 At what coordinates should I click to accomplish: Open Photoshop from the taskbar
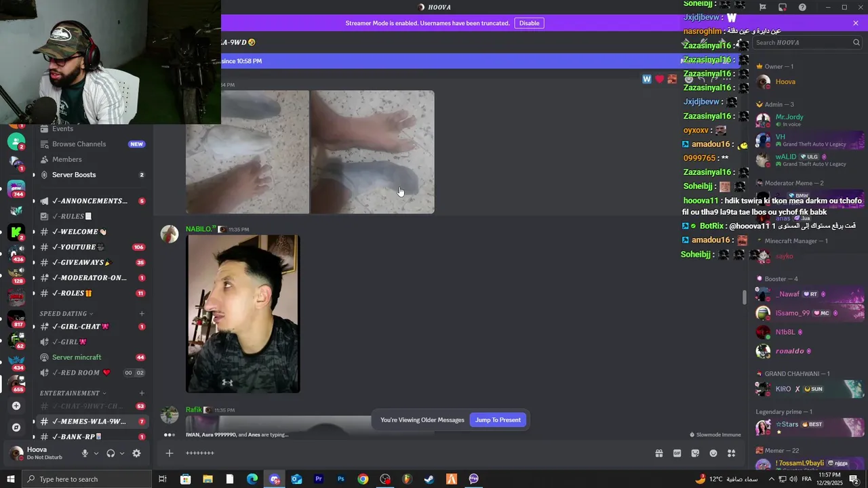[341, 479]
